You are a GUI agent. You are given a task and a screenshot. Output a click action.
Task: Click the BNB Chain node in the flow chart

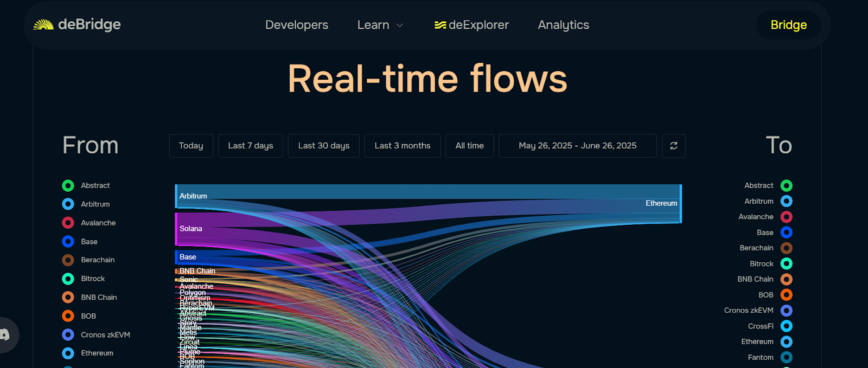[176, 271]
